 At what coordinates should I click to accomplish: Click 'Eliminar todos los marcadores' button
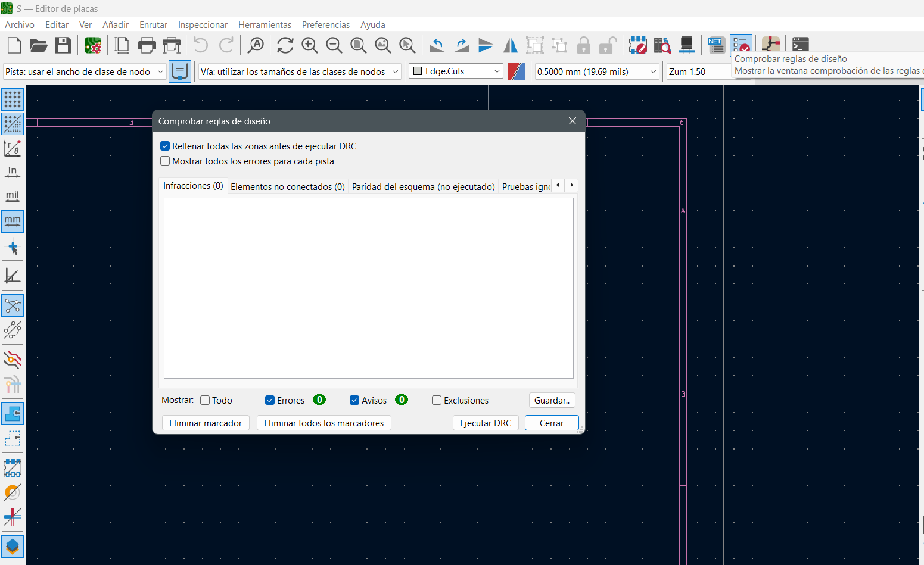(x=324, y=423)
